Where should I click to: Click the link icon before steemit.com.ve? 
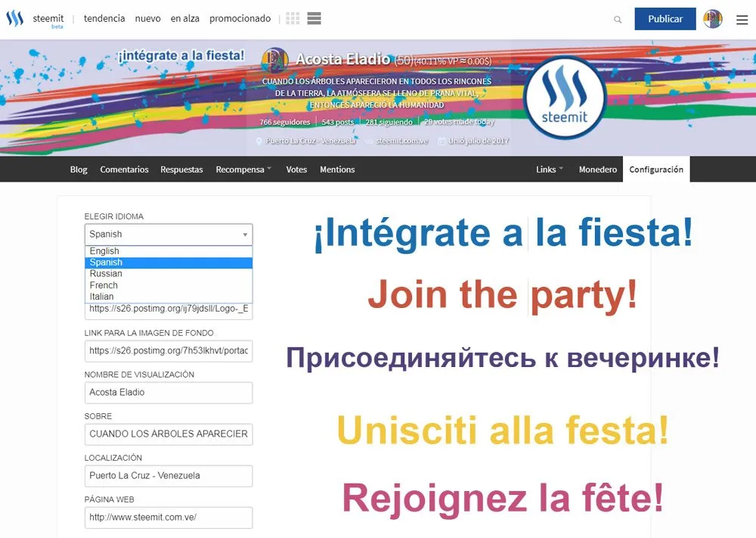coord(369,141)
